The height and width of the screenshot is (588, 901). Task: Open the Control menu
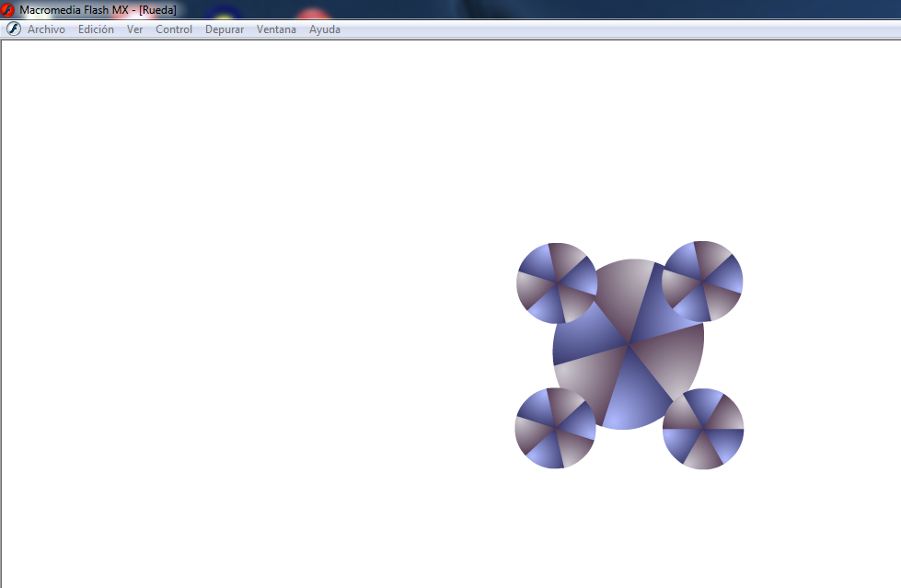click(x=174, y=29)
